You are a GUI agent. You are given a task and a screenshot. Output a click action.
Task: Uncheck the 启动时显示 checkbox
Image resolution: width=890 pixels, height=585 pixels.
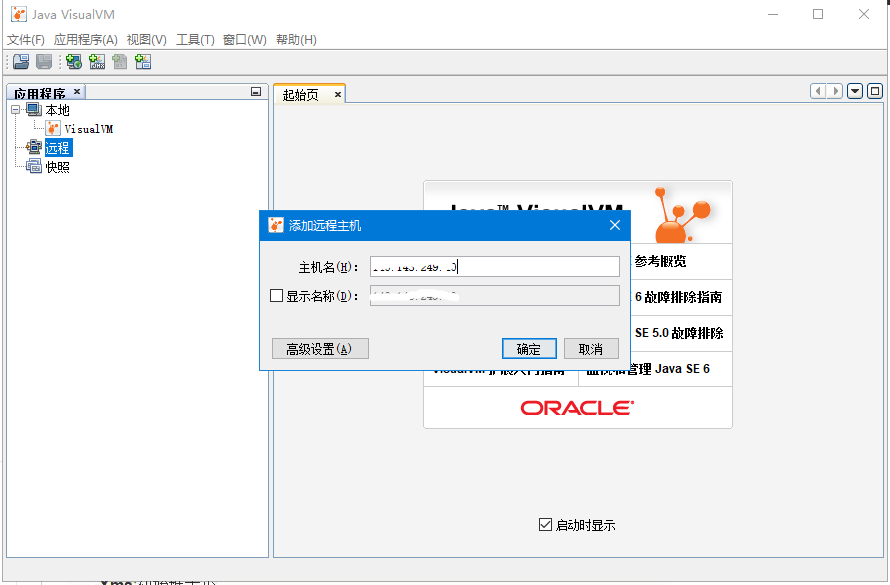pos(545,525)
